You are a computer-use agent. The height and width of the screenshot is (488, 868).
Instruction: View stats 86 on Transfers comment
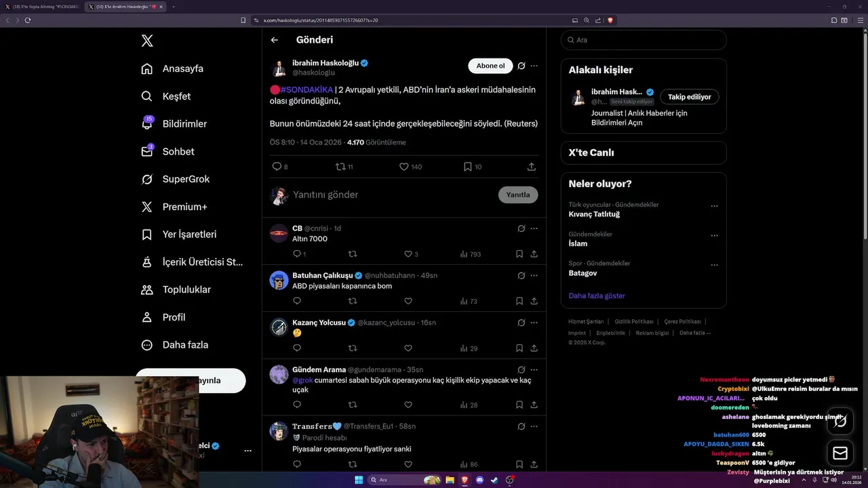[x=469, y=465]
